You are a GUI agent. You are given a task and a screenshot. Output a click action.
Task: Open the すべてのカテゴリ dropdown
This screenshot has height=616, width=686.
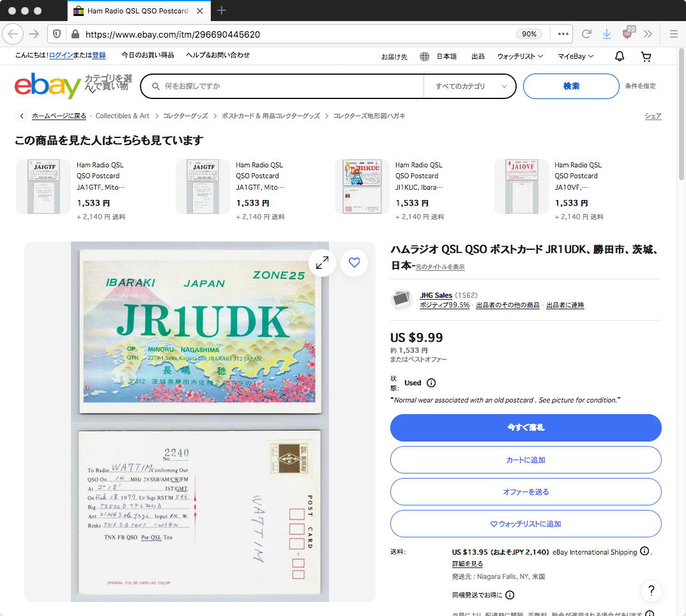[x=470, y=86]
